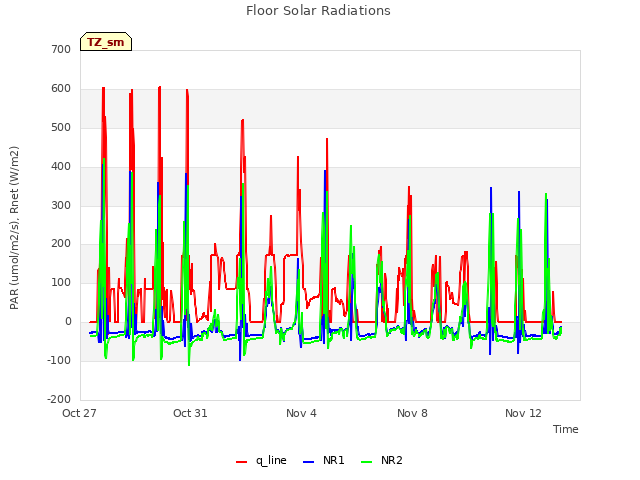Click the PAR/Rnet y-axis title
The width and height of the screenshot is (640, 480).
tap(14, 228)
